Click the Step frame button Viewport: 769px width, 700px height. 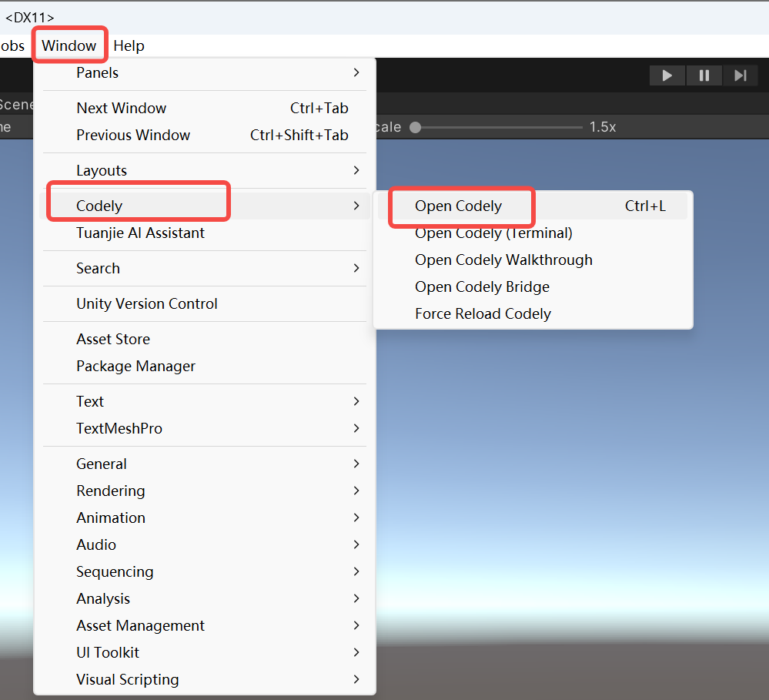click(x=740, y=75)
